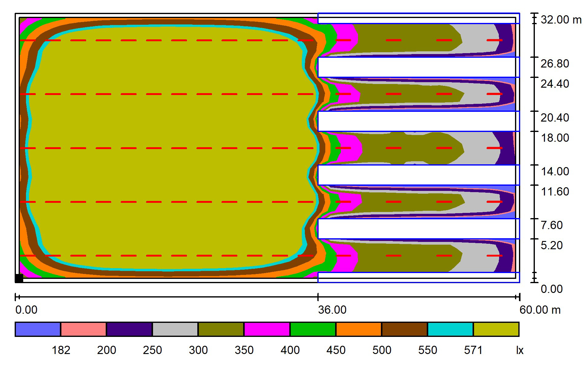Screen dimensions: 588x365
Task: Click the pink legend swatch
Action: click(83, 329)
